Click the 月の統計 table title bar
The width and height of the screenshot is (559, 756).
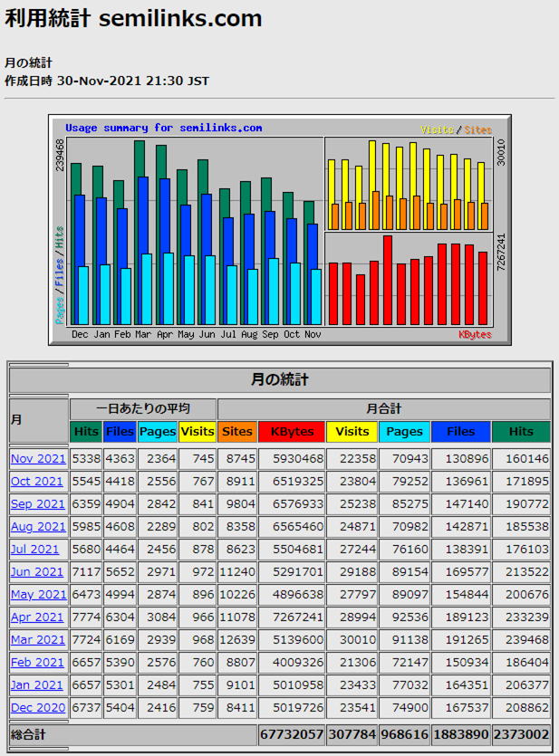[279, 379]
